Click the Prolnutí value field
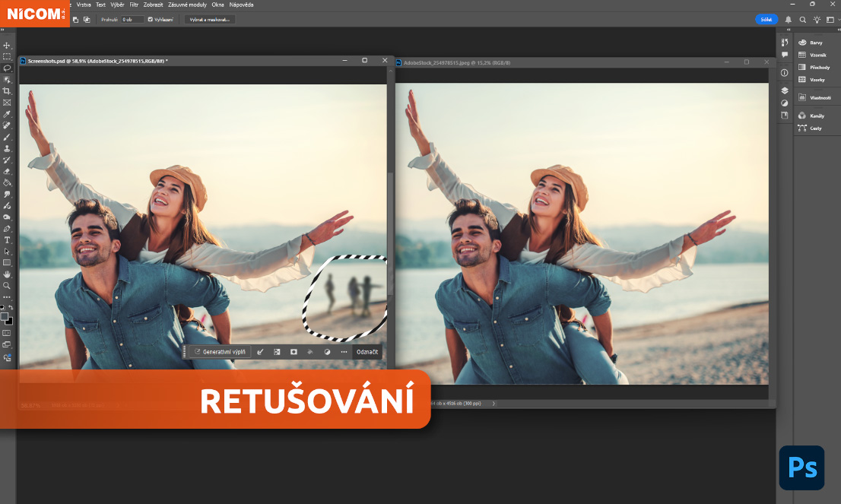 click(132, 19)
